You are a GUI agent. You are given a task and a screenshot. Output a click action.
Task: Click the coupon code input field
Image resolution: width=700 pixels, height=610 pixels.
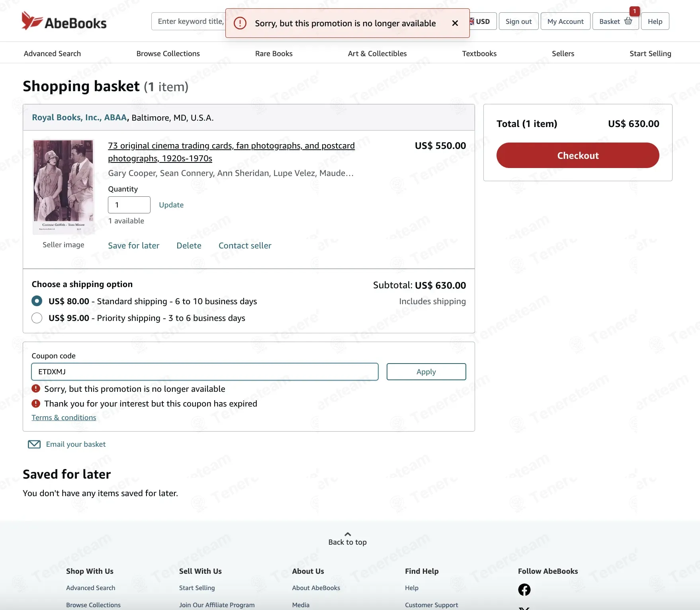[x=205, y=371]
